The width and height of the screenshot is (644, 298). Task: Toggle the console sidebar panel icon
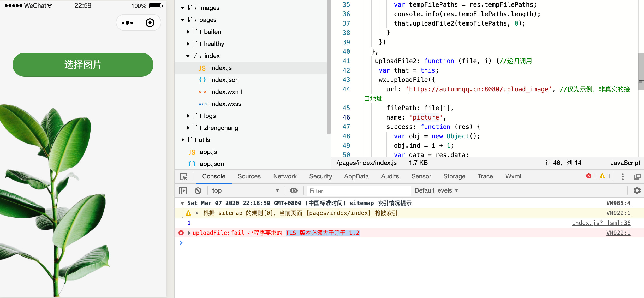183,191
